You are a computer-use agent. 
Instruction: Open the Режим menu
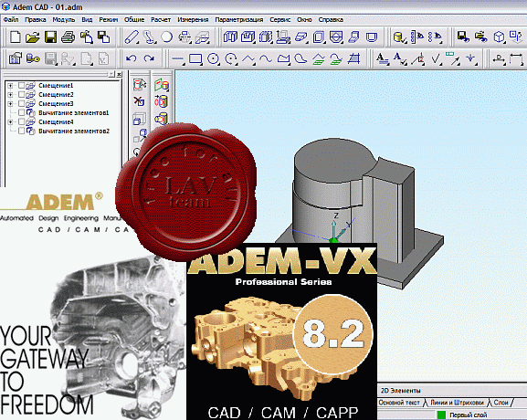(108, 19)
